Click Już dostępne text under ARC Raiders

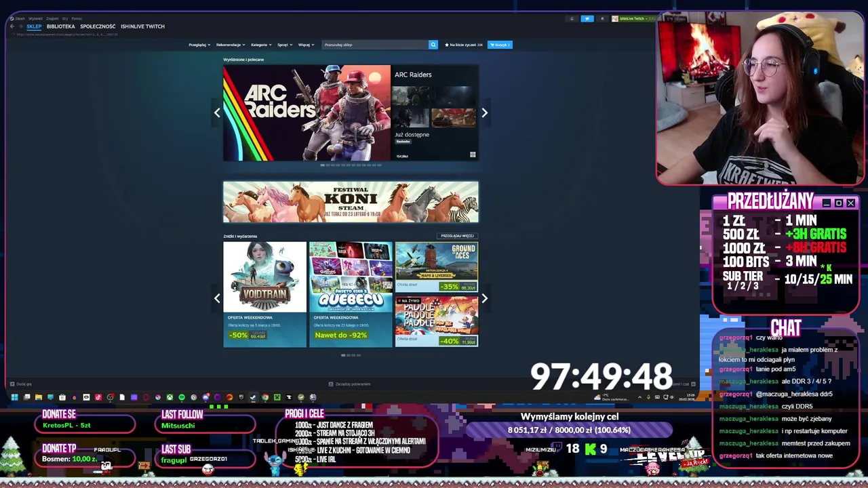[x=412, y=134]
